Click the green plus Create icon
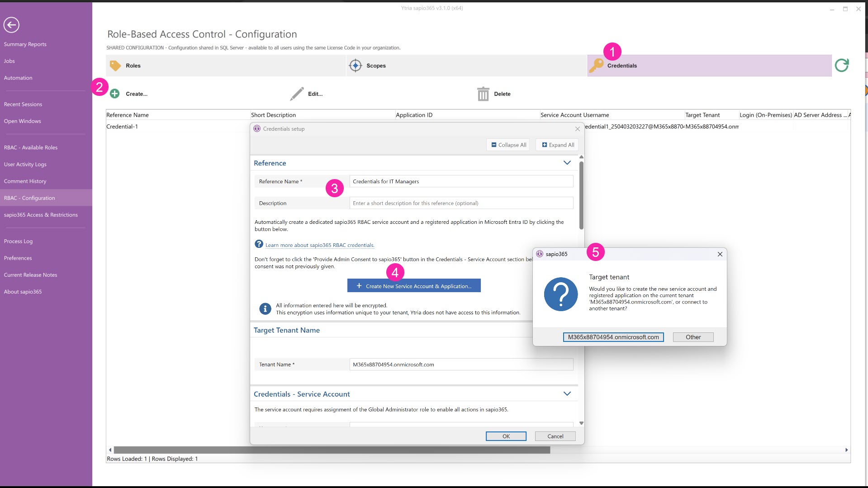 point(115,94)
